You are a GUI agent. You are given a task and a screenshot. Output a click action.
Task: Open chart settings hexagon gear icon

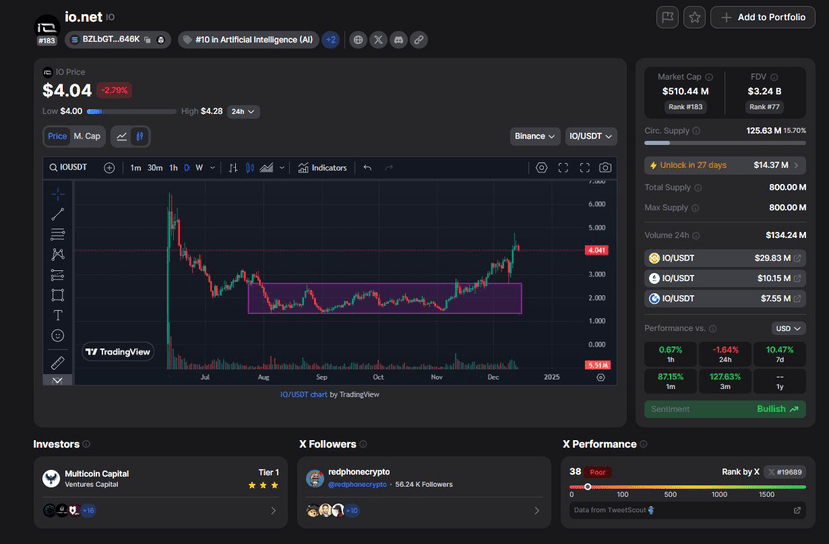pyautogui.click(x=541, y=168)
